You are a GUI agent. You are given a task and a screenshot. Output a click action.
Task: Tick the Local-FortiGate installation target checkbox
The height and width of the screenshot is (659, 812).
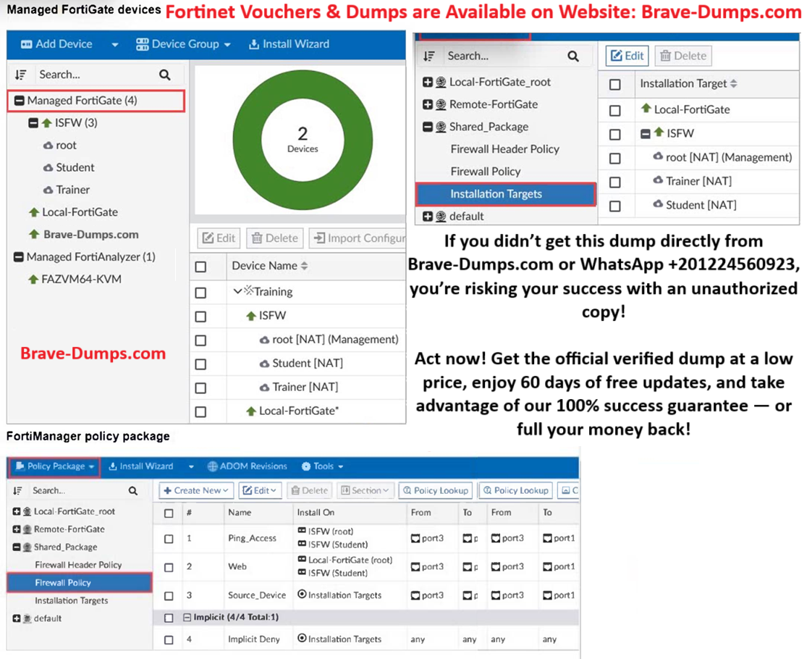click(x=615, y=110)
